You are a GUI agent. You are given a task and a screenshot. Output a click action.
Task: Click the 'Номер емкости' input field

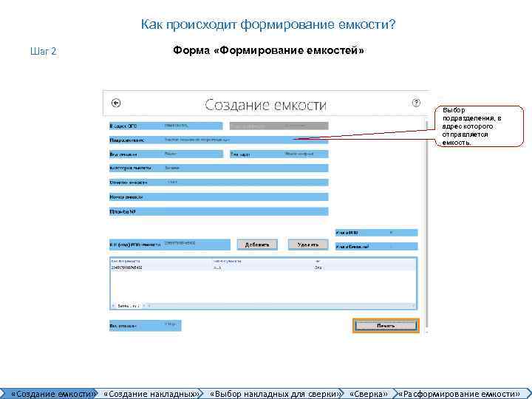(x=219, y=197)
